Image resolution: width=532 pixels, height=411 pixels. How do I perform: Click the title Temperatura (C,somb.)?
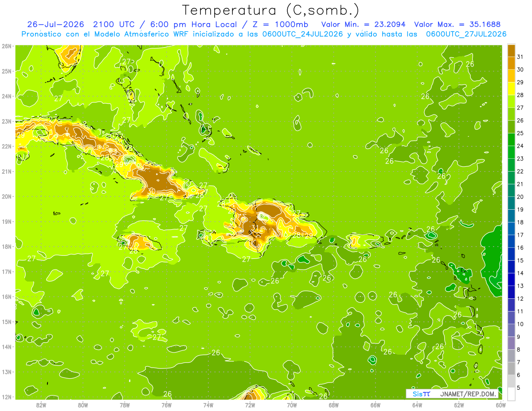point(271,10)
